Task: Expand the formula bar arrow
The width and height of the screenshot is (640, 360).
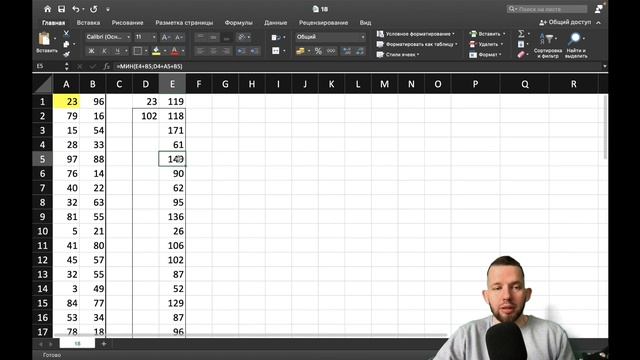Action: (x=604, y=66)
